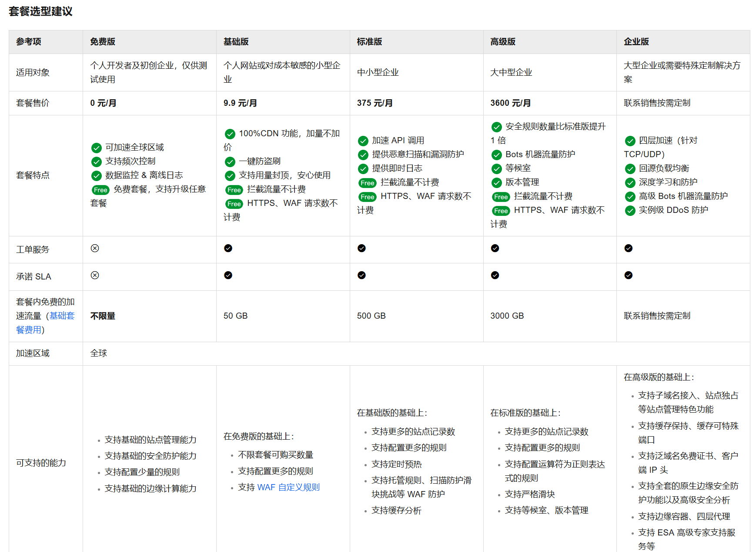Click the 标准版 column header

point(369,42)
